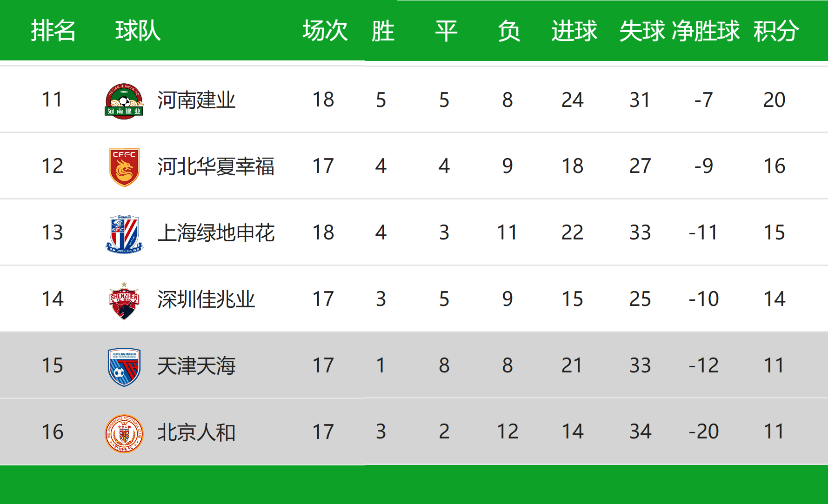
Task: Sort by the 场次 column header
Action: pyautogui.click(x=325, y=31)
